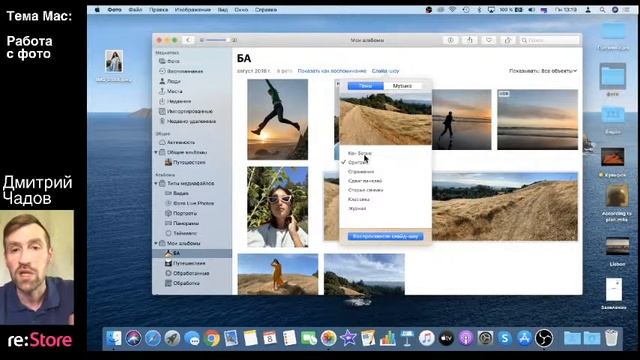This screenshot has height=360, width=640.
Task: Open Обработанные album in sidebar
Action: 191,273
